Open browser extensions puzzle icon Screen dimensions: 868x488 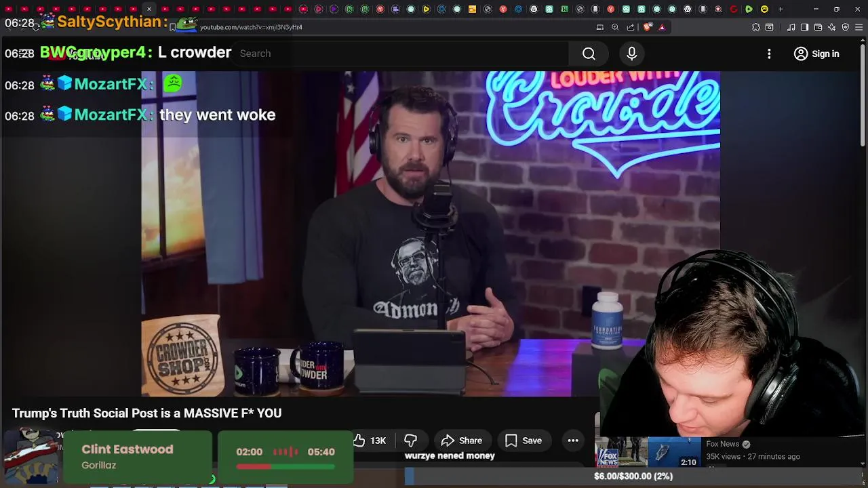756,27
